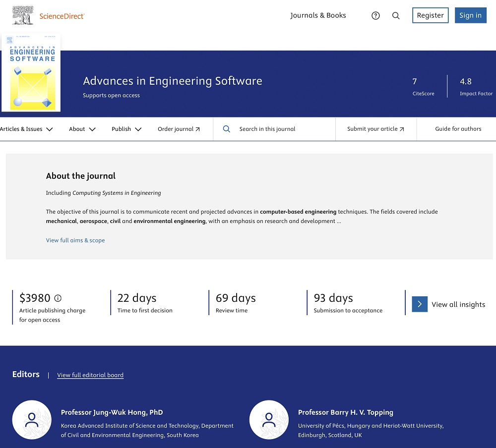Open the View all insights text
Image resolution: width=496 pixels, height=448 pixels.
tap(458, 304)
